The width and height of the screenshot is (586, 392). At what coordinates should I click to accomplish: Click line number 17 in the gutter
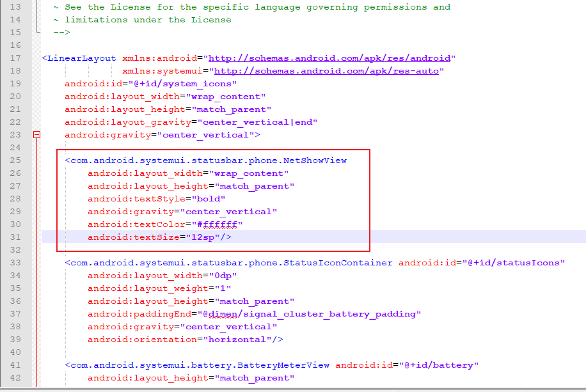click(15, 58)
